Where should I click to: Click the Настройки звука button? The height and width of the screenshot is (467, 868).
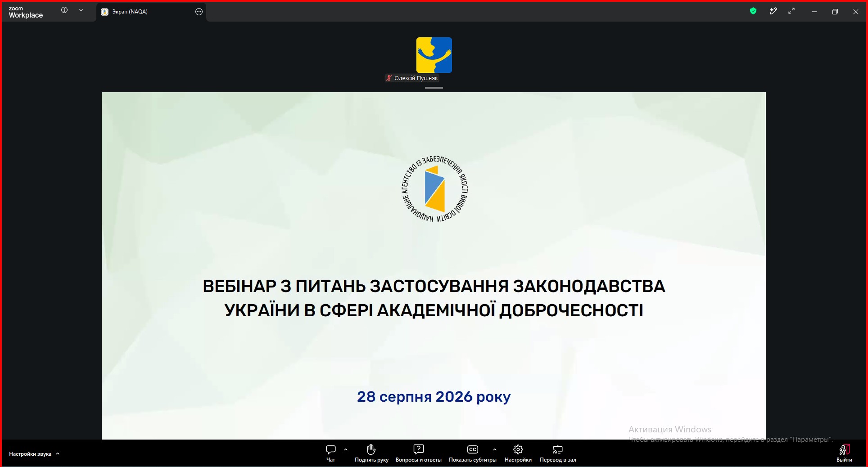[x=30, y=454]
